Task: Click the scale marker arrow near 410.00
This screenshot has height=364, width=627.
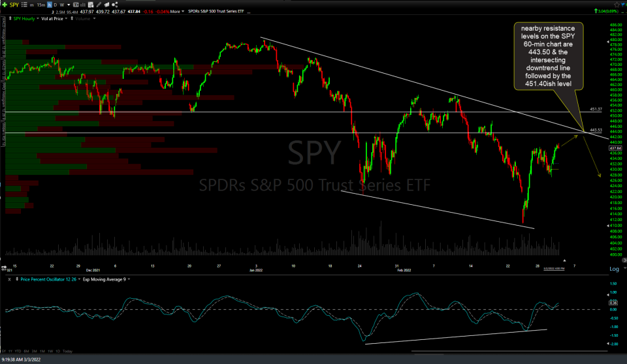Action: tap(608, 226)
